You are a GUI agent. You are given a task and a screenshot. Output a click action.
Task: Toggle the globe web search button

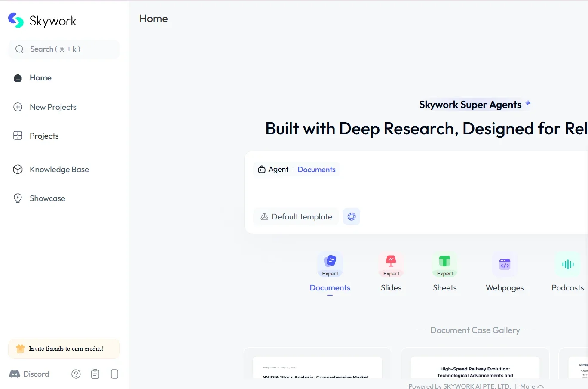352,216
